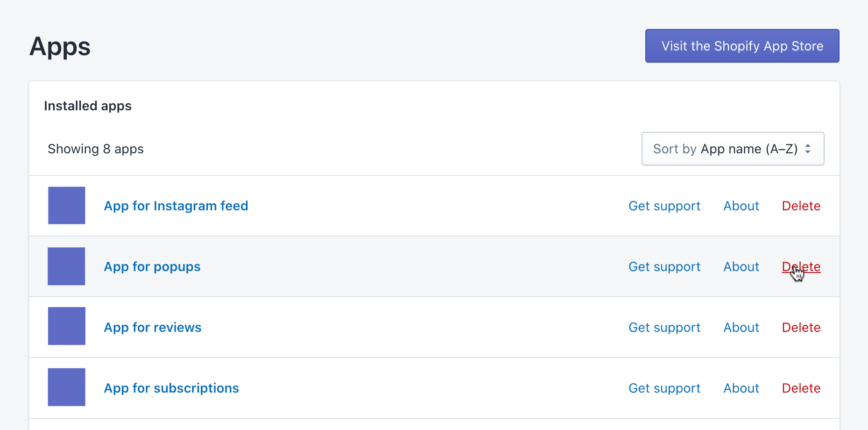
Task: Open App for popups
Action: point(152,266)
